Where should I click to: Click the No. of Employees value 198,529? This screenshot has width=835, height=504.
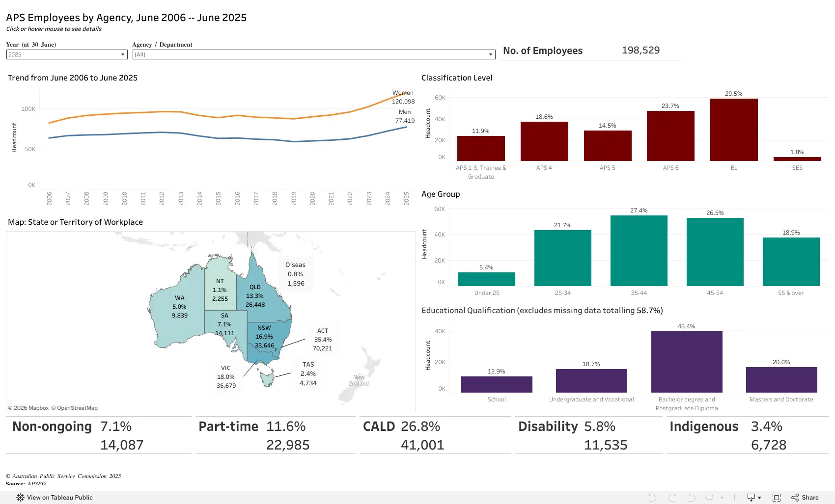point(640,51)
